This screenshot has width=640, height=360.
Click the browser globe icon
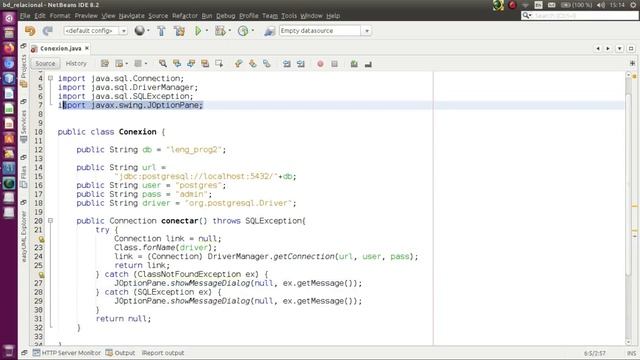pos(140,31)
